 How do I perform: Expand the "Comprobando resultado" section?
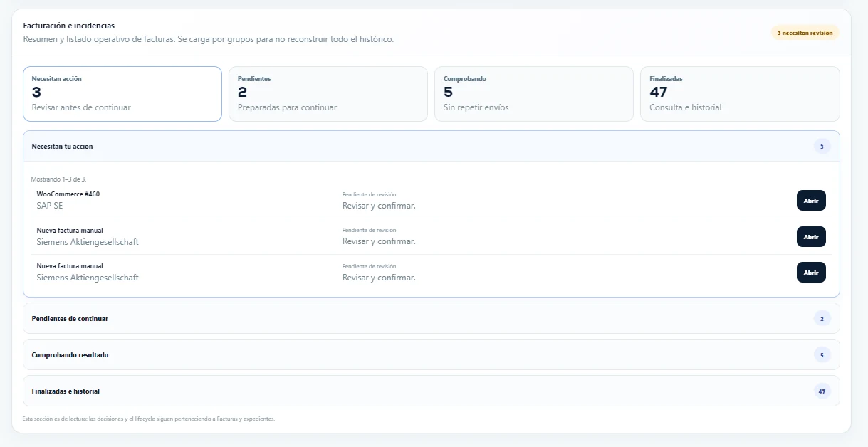(x=432, y=354)
